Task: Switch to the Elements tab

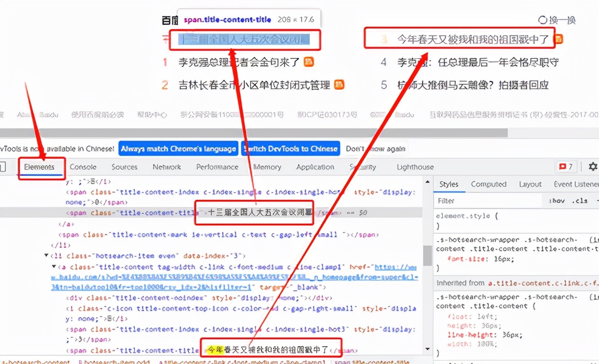Action: click(39, 167)
